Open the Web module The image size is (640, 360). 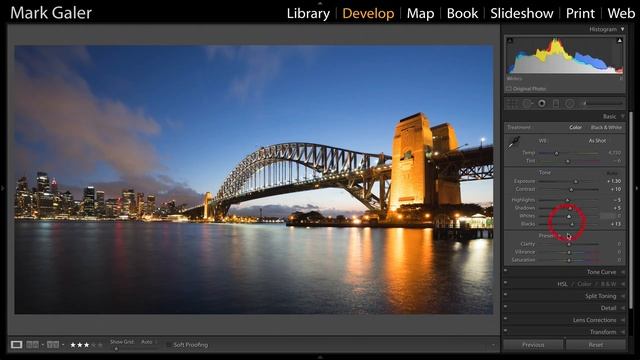(621, 13)
